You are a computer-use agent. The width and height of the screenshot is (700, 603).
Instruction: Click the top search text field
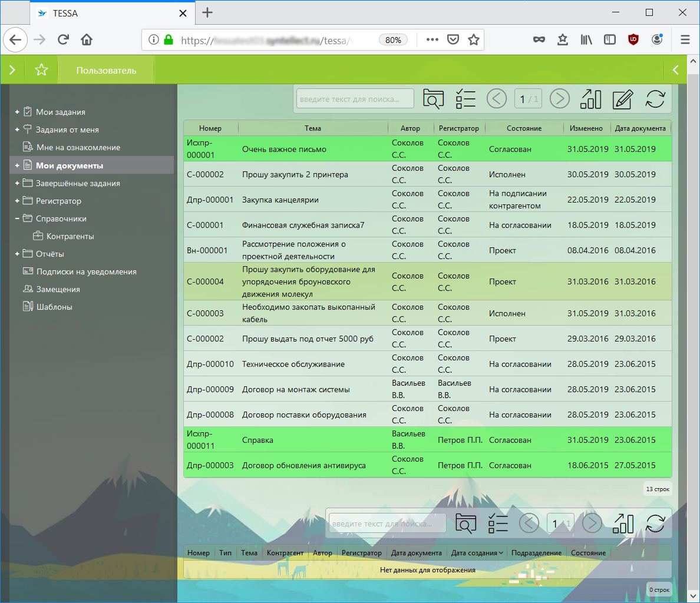coord(355,99)
